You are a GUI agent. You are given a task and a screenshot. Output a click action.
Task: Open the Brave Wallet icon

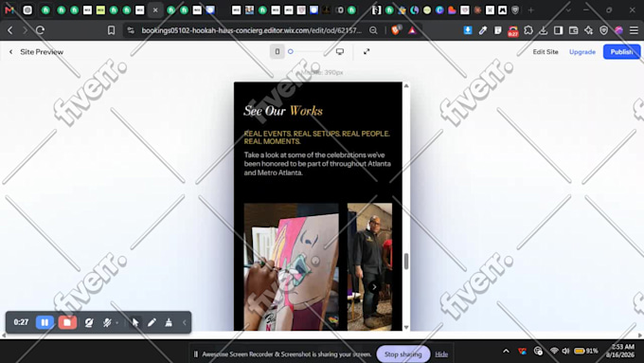pos(573,30)
